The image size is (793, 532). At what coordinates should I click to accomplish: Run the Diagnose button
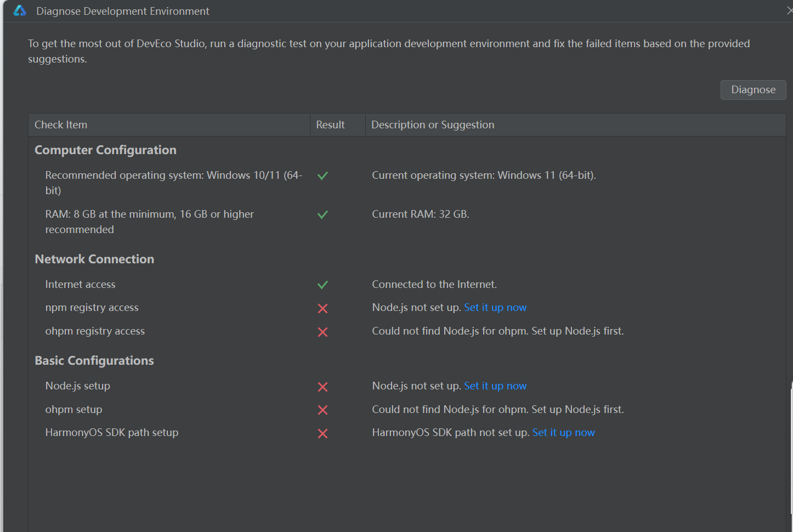coord(753,90)
